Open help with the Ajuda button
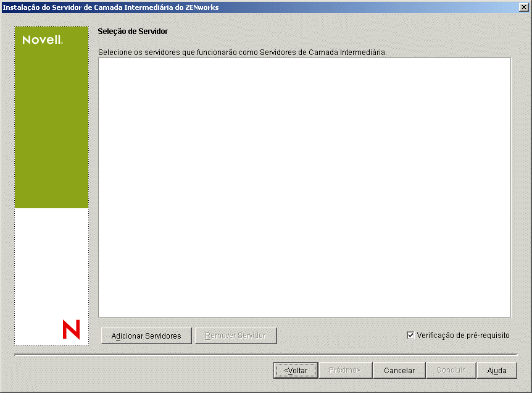This screenshot has height=393, width=532. click(497, 370)
